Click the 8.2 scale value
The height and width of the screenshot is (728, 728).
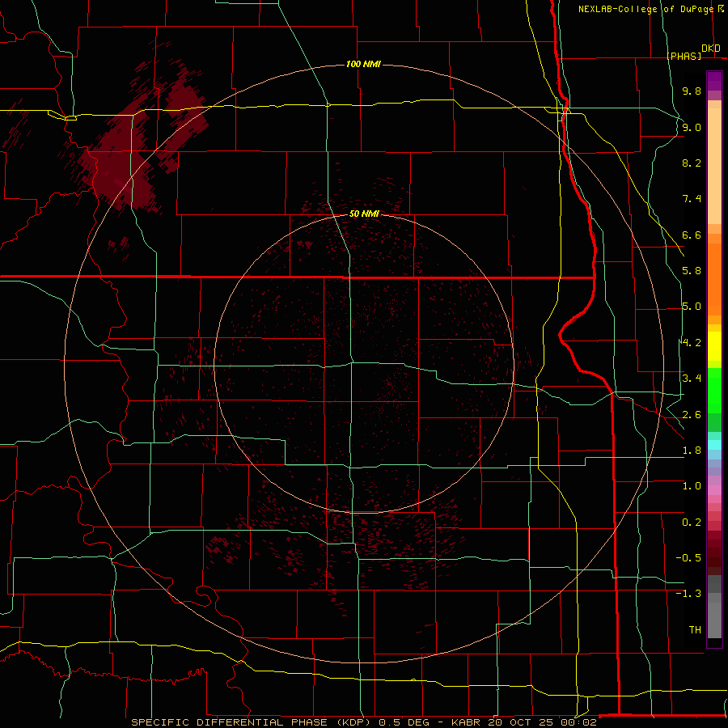692,163
